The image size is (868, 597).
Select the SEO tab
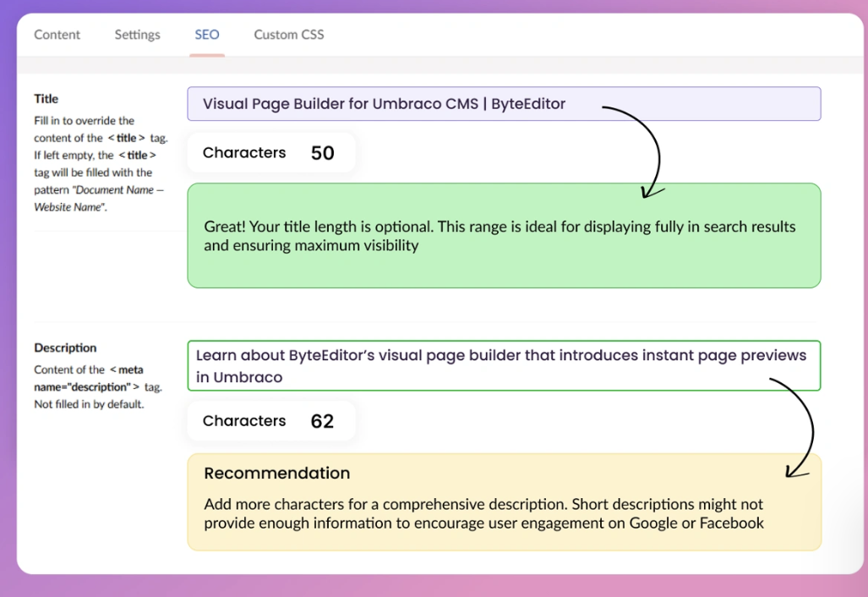pos(207,35)
